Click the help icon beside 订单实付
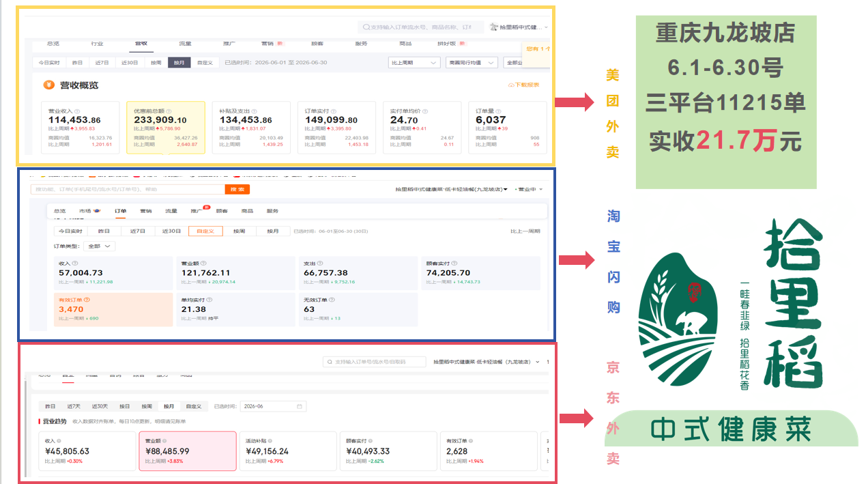The image size is (868, 484). (x=335, y=111)
